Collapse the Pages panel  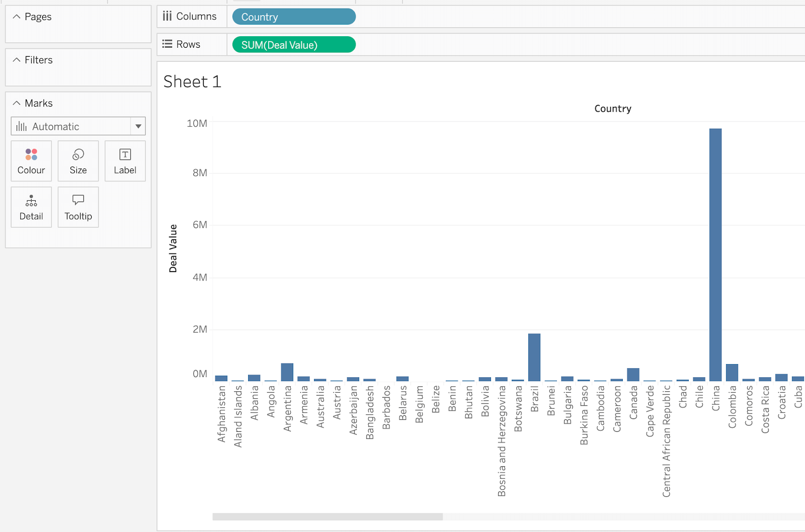pyautogui.click(x=17, y=16)
